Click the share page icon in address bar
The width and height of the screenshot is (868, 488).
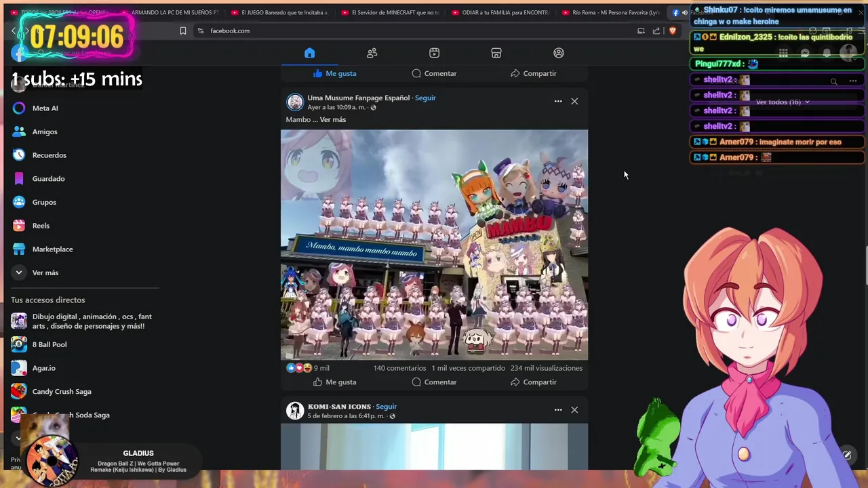(x=656, y=30)
